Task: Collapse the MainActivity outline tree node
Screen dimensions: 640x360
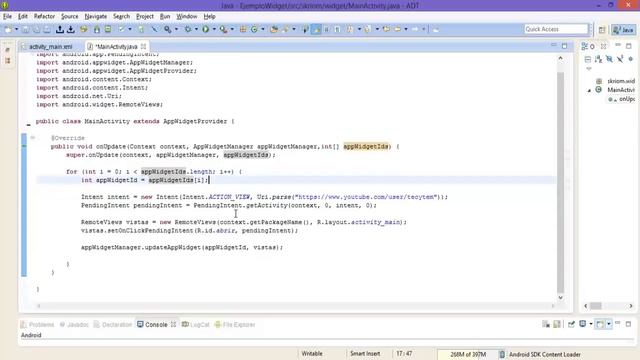Action: click(x=589, y=90)
